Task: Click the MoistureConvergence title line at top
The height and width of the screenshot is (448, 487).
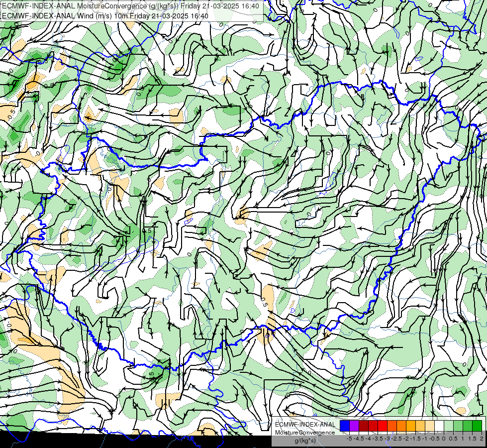Action: (x=130, y=6)
